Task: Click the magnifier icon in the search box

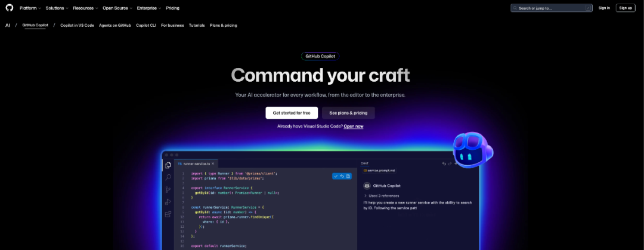Action: (x=515, y=8)
